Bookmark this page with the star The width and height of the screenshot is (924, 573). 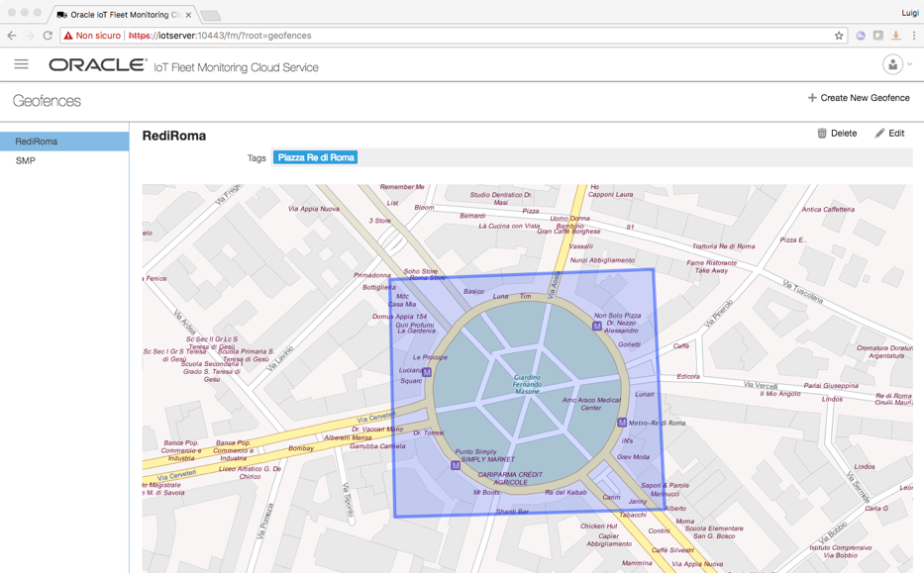[x=839, y=36]
